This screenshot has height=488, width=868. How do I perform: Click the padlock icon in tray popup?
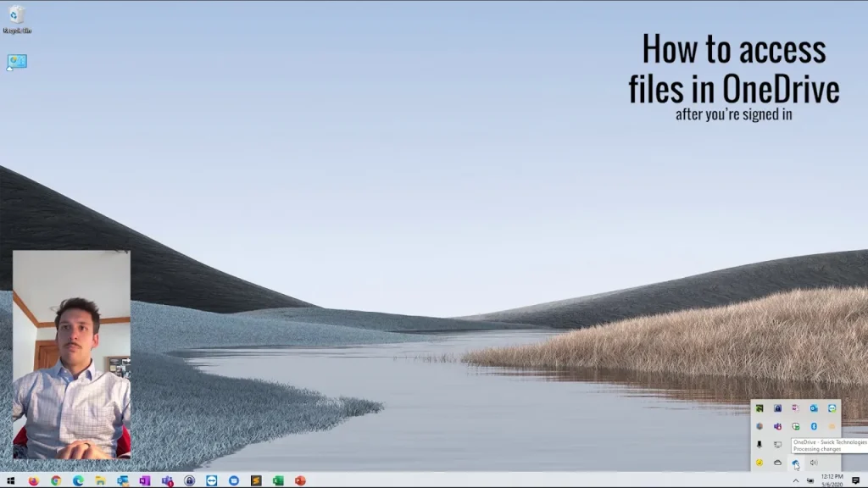(x=777, y=408)
